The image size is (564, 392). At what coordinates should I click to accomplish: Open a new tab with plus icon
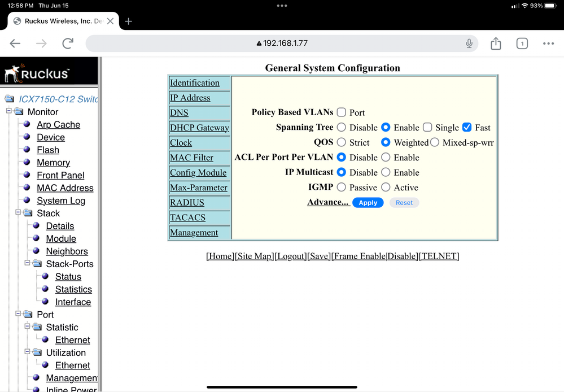click(x=129, y=21)
